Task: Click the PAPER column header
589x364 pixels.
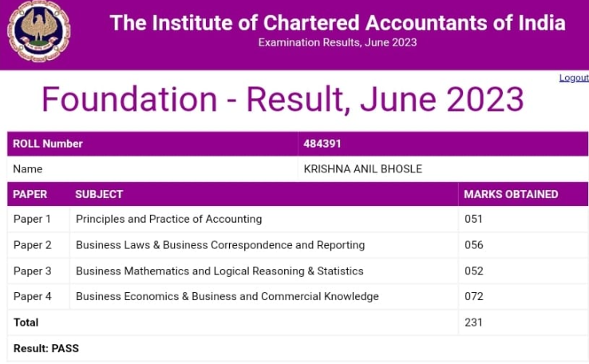Action: [30, 194]
